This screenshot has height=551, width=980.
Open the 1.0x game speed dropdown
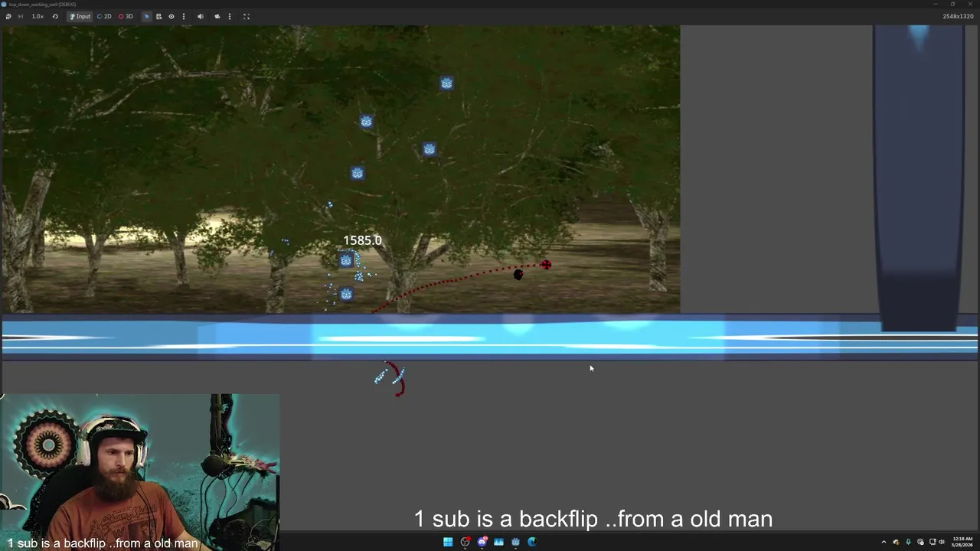[38, 16]
